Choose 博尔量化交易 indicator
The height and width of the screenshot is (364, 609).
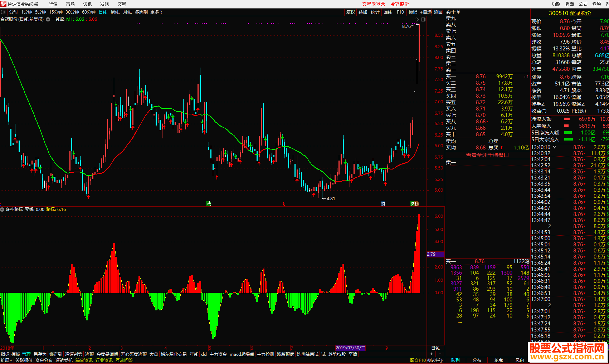tap(174, 354)
